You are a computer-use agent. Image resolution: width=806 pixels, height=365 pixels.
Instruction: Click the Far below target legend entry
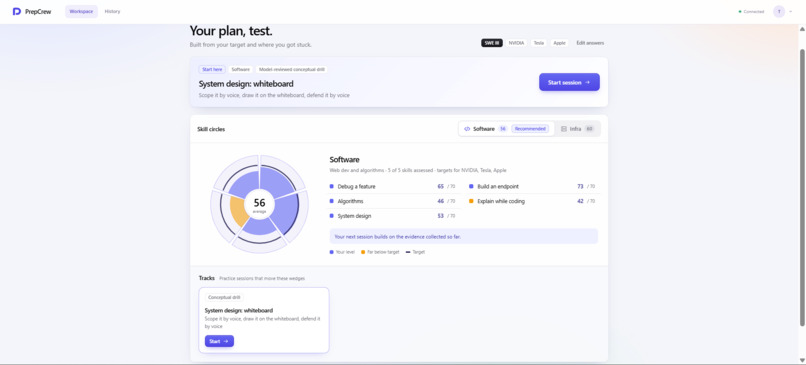380,252
